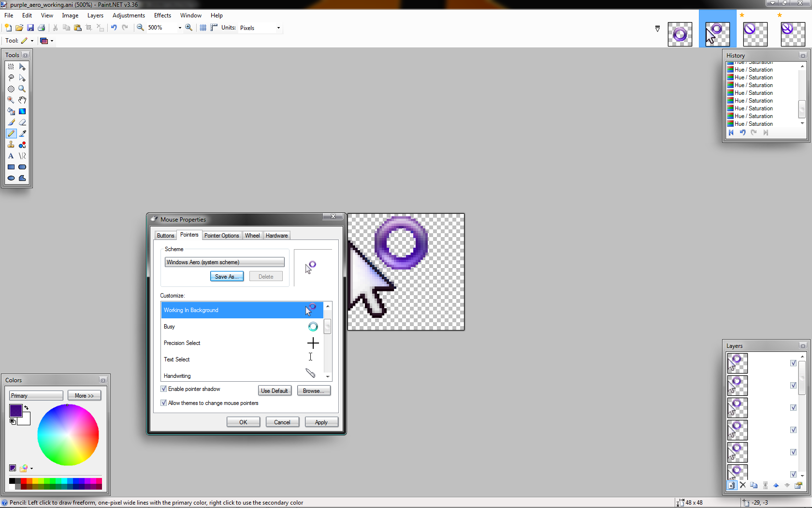This screenshot has width=812, height=508.
Task: Open the Units Pixels dropdown
Action: (260, 28)
